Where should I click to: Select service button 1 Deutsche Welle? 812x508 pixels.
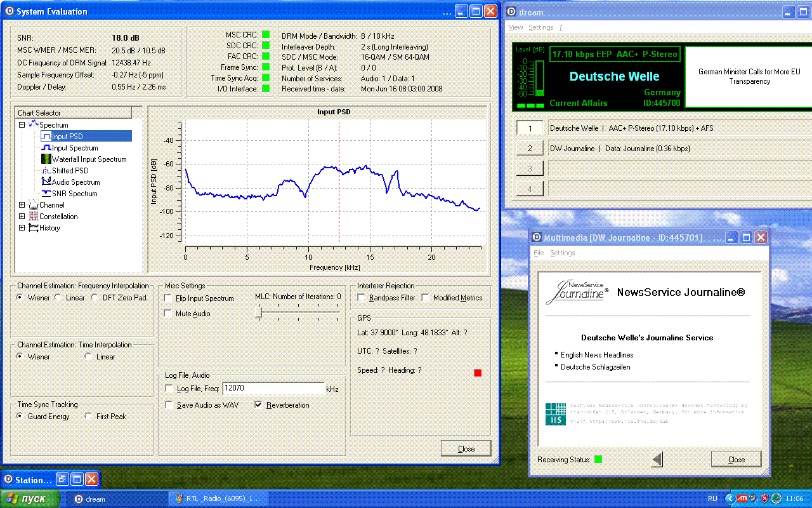coord(530,128)
